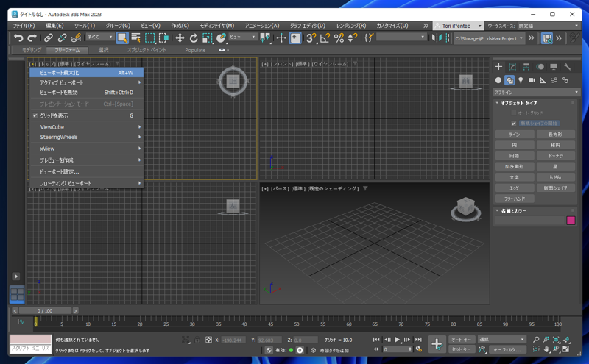Click the Play Animation button
This screenshot has height=364, width=589.
point(397,340)
